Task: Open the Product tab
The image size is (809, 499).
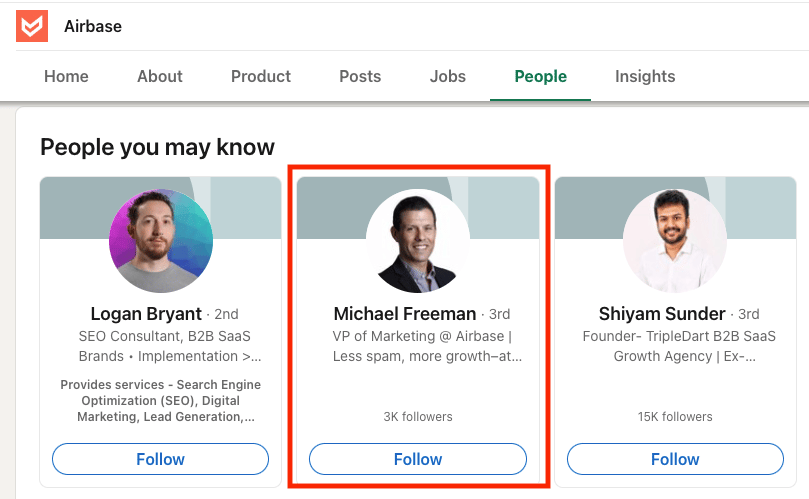Action: point(261,76)
